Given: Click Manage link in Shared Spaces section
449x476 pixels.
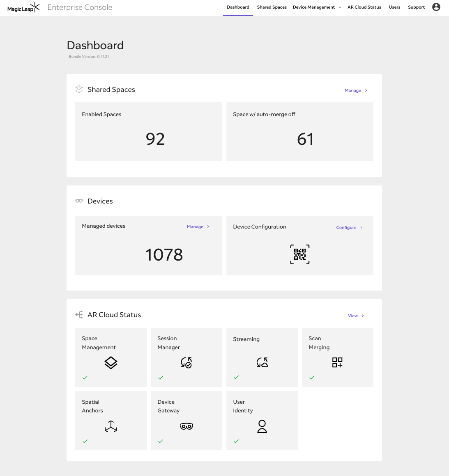Looking at the screenshot, I should click(352, 90).
